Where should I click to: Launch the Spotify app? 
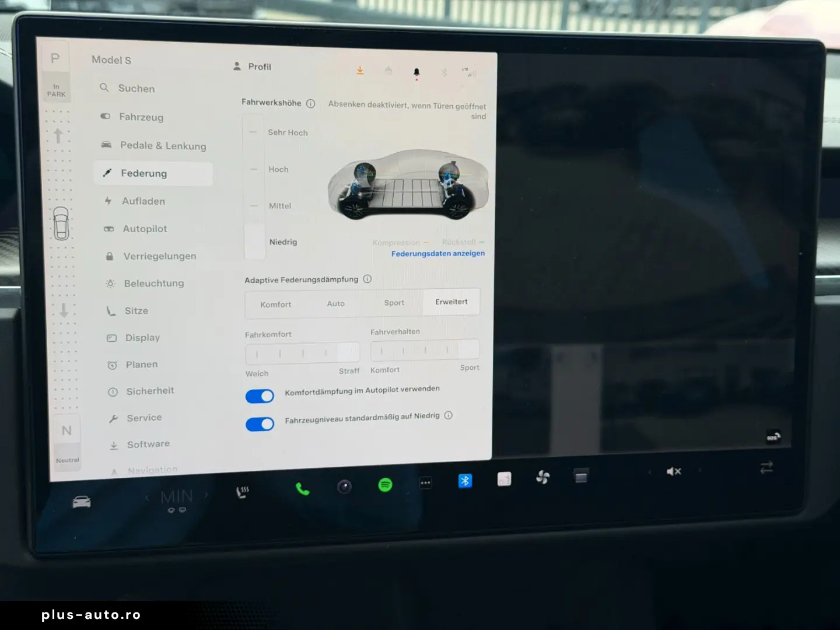coord(385,485)
